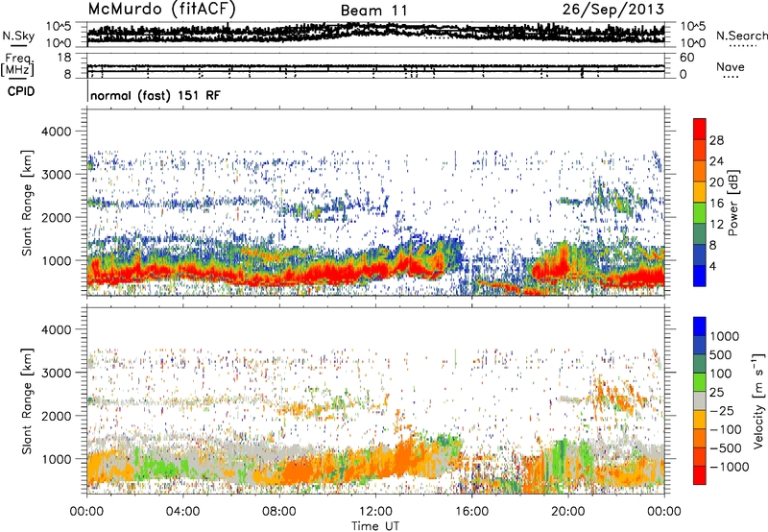Click the 'Freq. [MHz]' axis label
This screenshot has height=532, width=768.
pyautogui.click(x=17, y=64)
